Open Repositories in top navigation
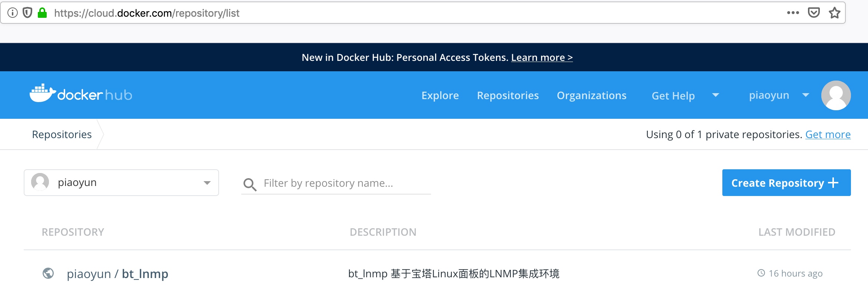The image size is (868, 294). click(508, 95)
